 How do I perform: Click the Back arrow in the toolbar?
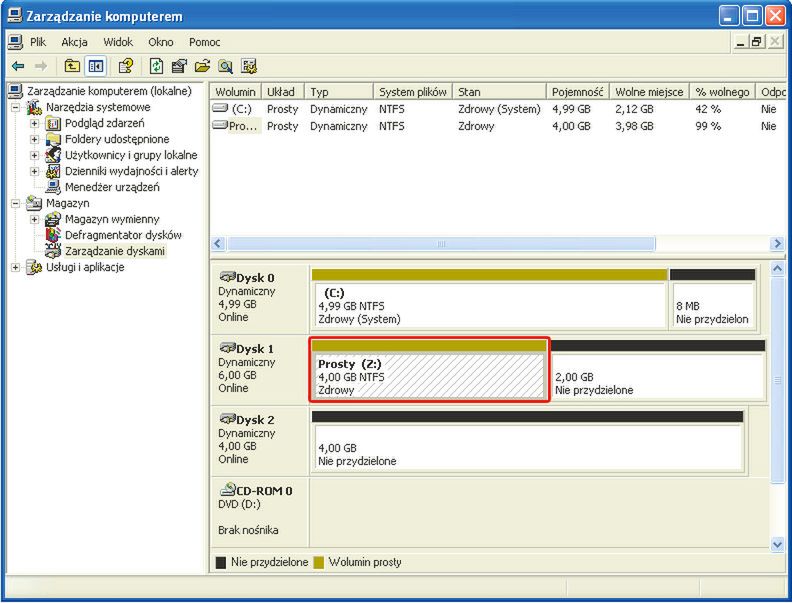pyautogui.click(x=18, y=66)
